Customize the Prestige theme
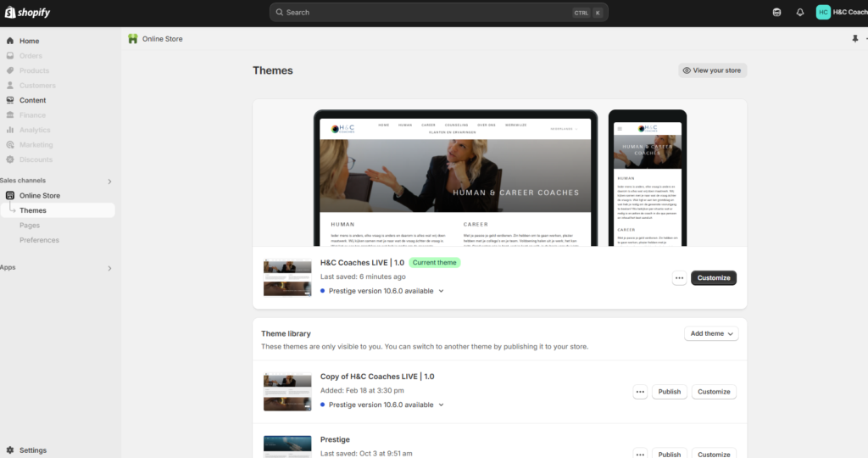 [714, 454]
